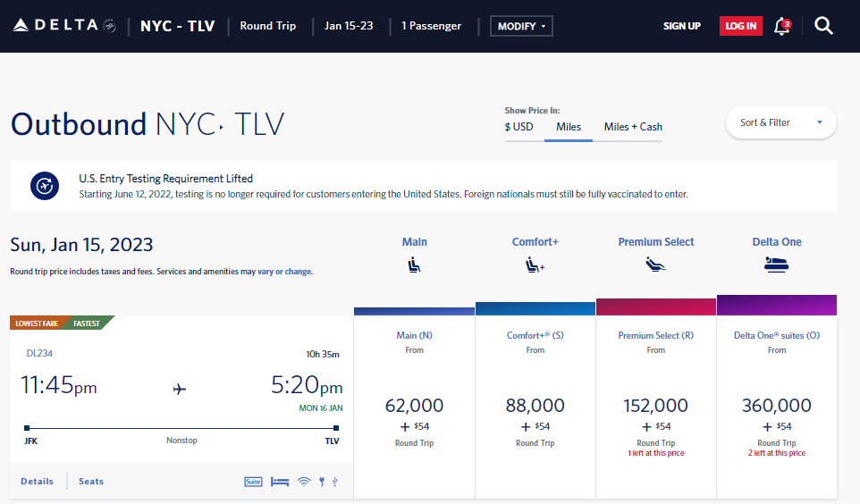Open the Seats link

(x=91, y=481)
